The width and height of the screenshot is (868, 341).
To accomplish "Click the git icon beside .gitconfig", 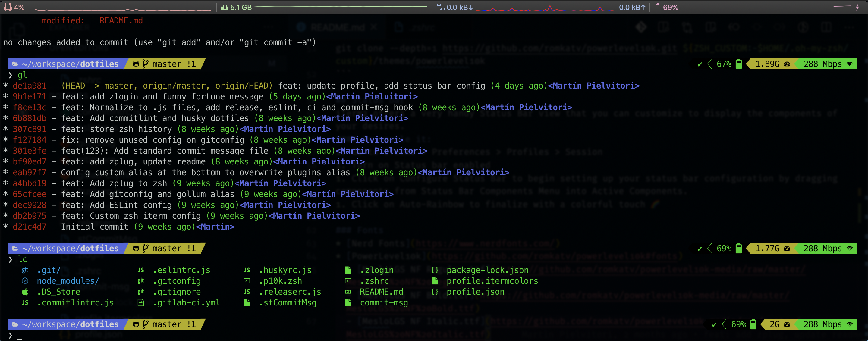I will [x=141, y=281].
